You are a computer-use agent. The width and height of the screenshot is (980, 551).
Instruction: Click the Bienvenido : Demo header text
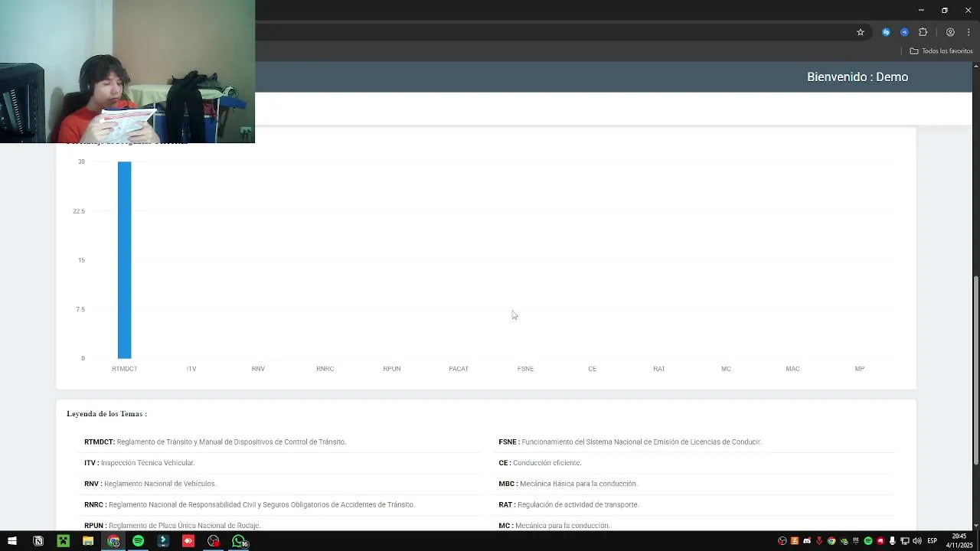[x=857, y=77]
